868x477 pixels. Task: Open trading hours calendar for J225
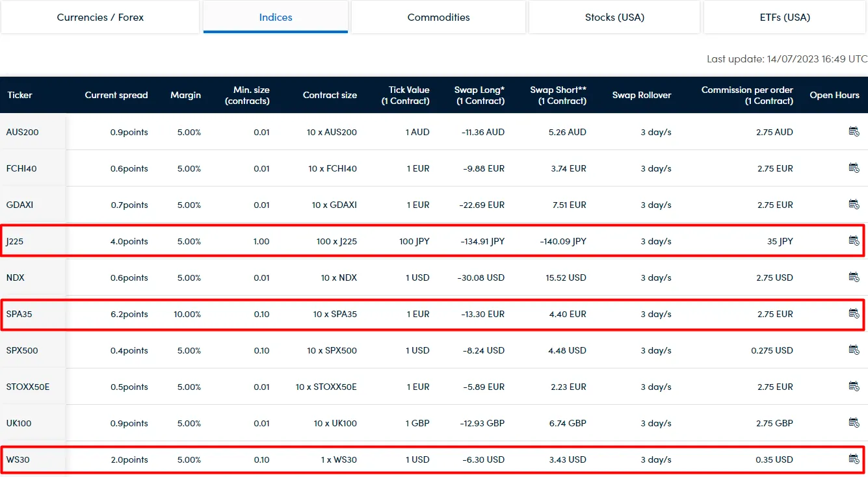[854, 240]
